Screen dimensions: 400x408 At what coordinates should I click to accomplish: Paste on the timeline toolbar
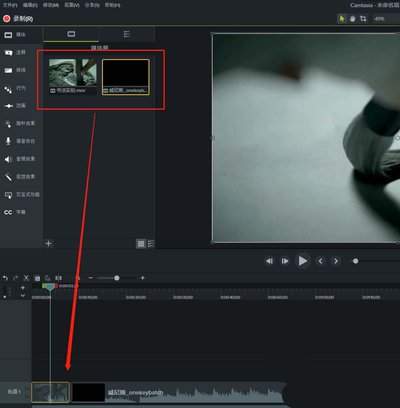(48, 278)
